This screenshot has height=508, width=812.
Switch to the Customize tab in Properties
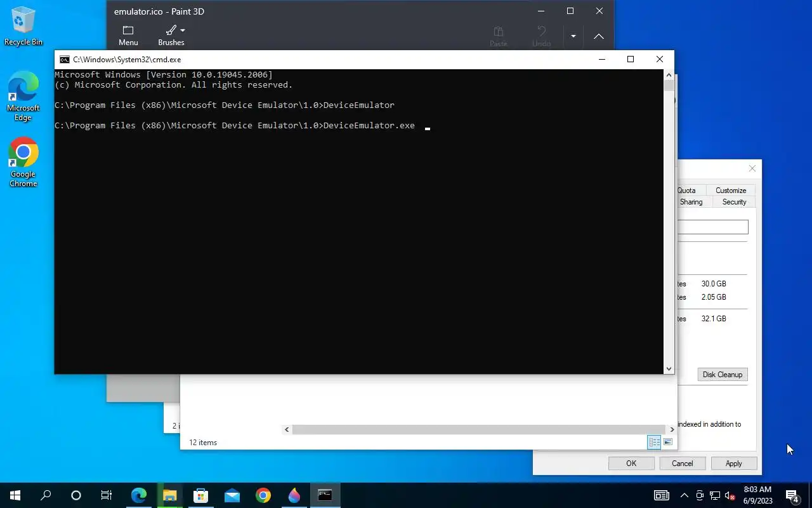731,190
